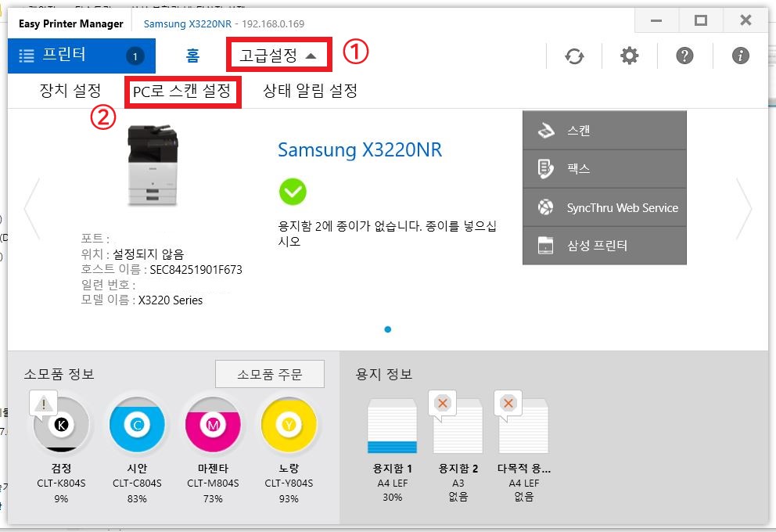
Task: Select the yellow Y toner gauge
Action: (289, 425)
